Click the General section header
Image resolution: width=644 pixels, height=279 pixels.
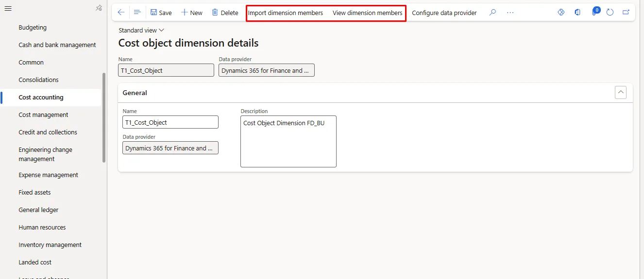click(x=375, y=93)
